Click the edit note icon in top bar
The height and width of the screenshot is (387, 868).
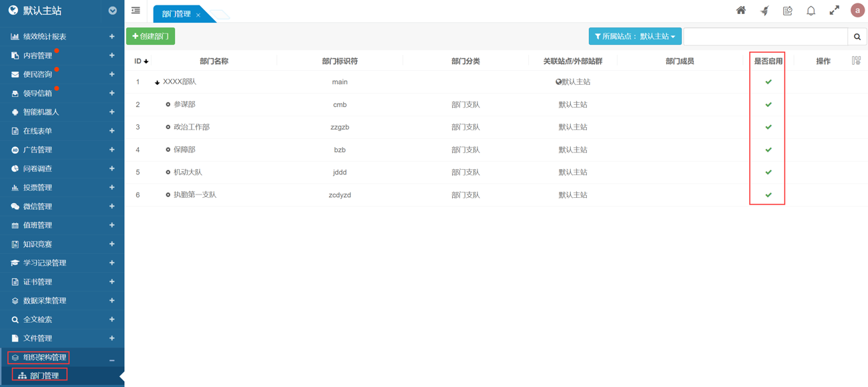787,11
